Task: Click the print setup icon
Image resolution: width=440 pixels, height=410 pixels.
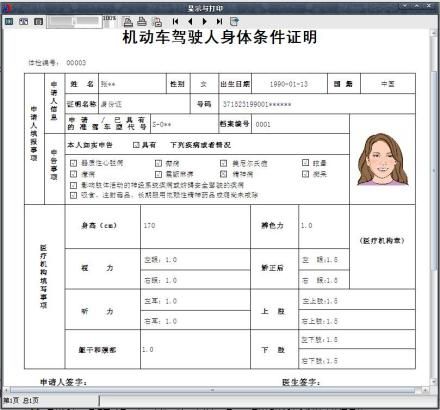Action: coord(128,22)
